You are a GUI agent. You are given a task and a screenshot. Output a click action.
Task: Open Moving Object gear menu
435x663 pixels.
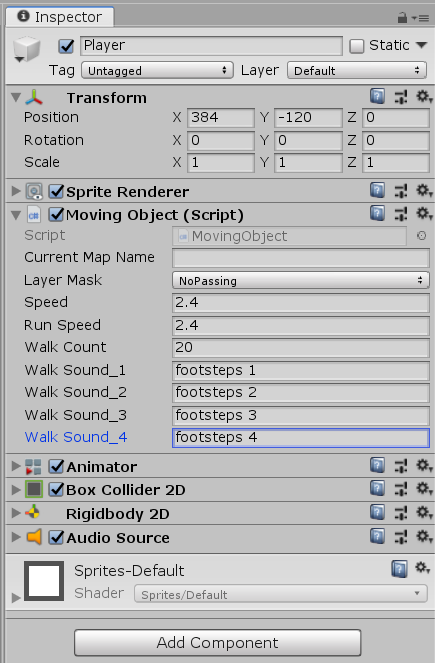(423, 214)
